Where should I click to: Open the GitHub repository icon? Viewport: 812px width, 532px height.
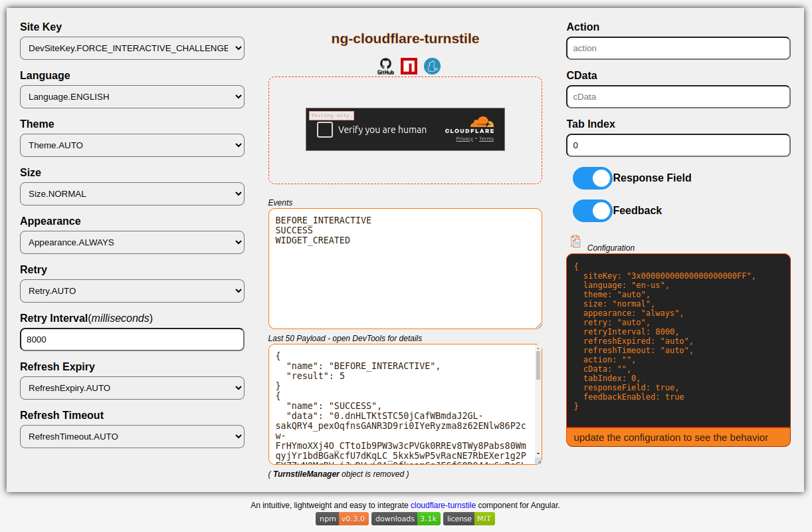[386, 66]
